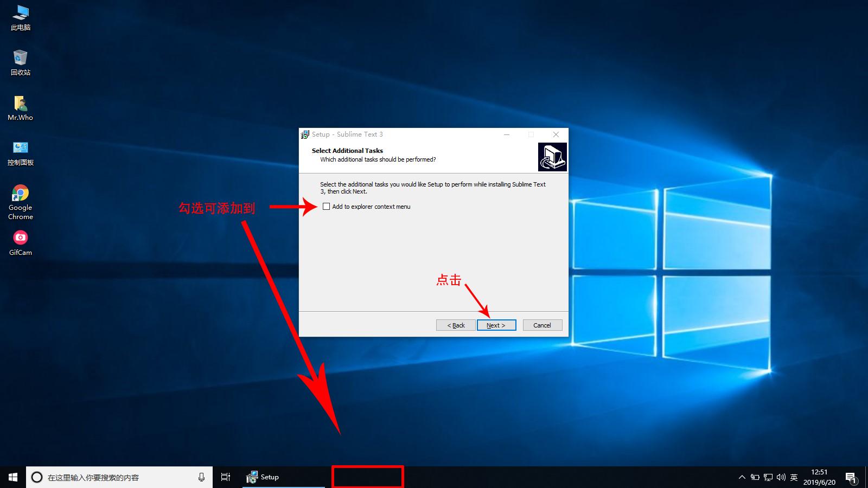Click the 'Which additional tasks should be performed?' text
The image size is (868, 488).
click(378, 159)
